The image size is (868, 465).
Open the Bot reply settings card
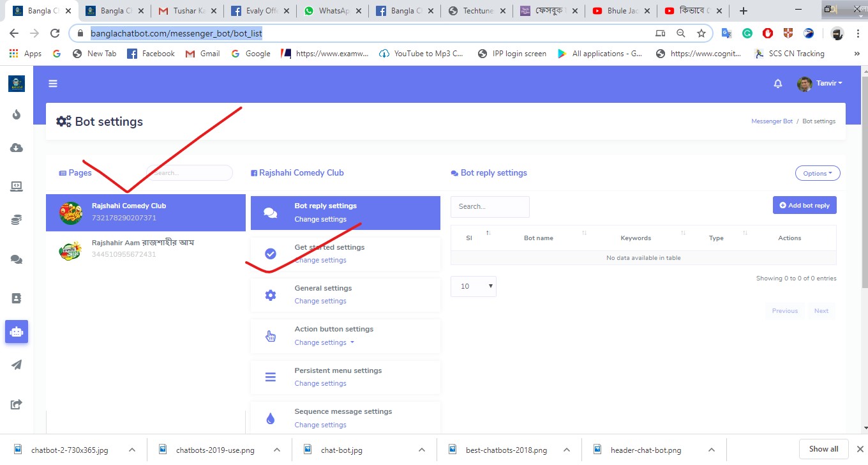point(345,213)
